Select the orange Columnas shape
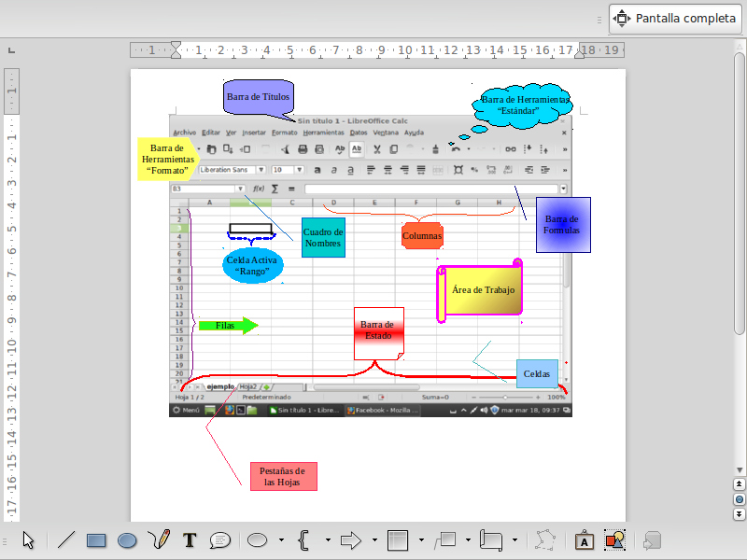This screenshot has width=747, height=560. pos(422,235)
